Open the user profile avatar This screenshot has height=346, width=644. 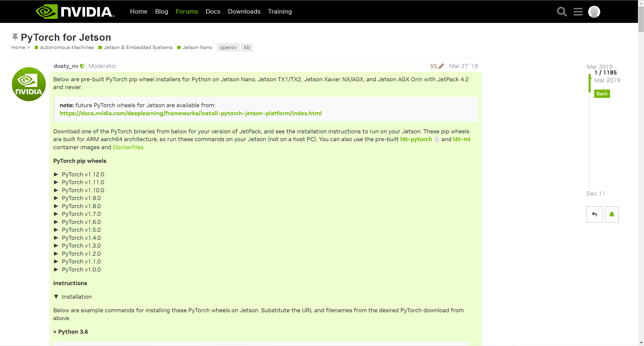[x=594, y=12]
